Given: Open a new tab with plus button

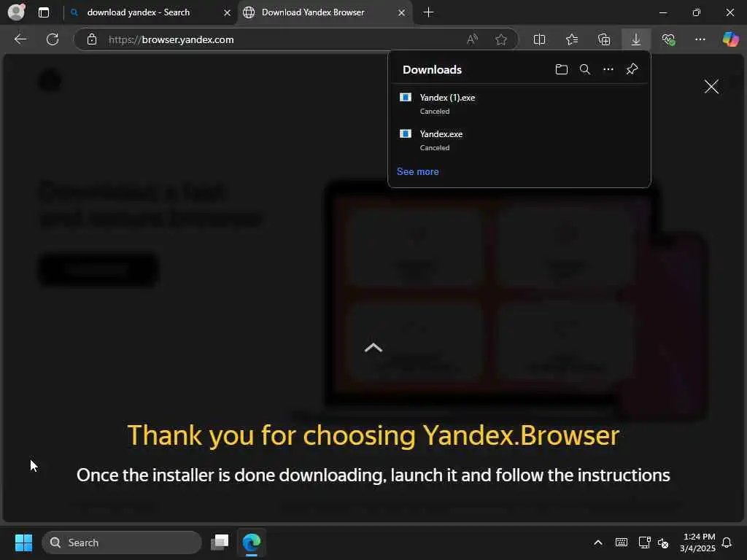Looking at the screenshot, I should [428, 12].
